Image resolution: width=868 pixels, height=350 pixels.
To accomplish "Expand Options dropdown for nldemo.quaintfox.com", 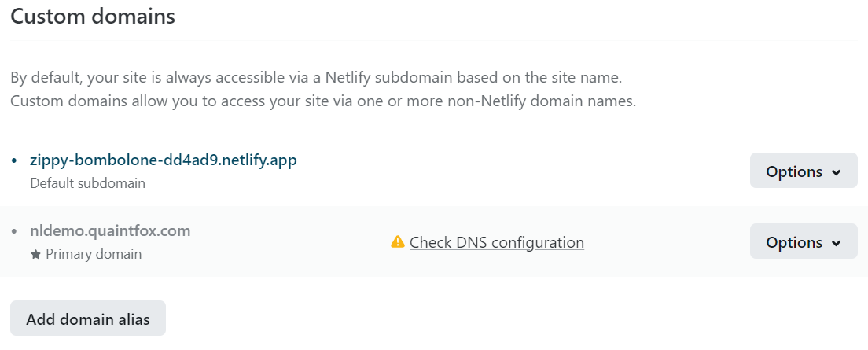I will [803, 241].
